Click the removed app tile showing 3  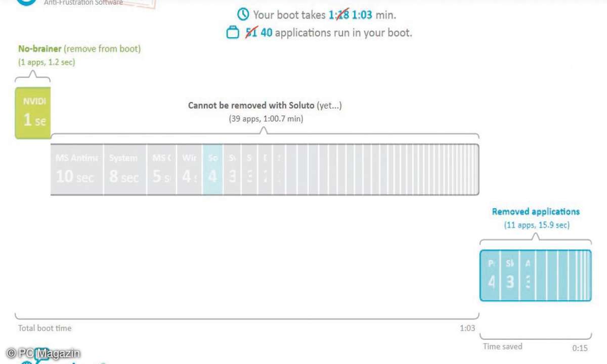[x=510, y=275]
